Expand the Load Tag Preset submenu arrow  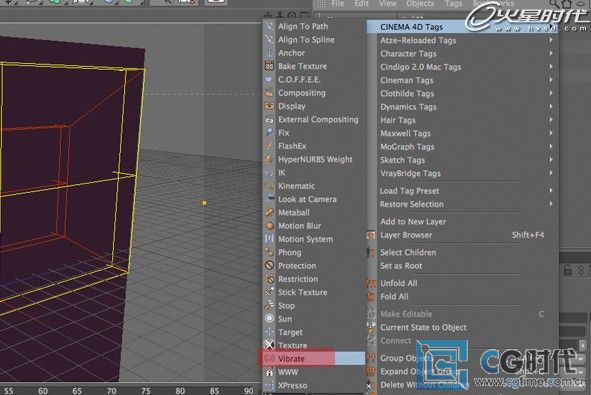[551, 190]
